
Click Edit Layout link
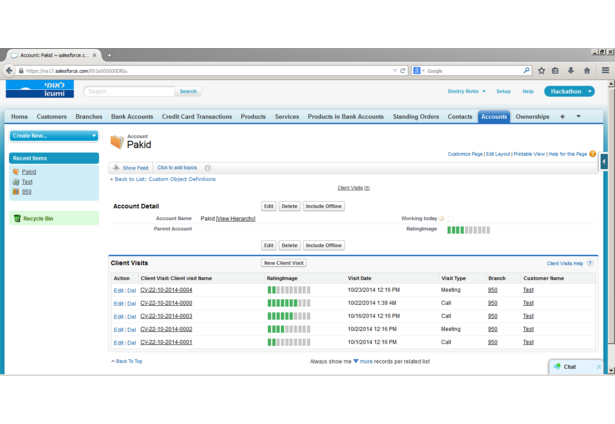498,154
